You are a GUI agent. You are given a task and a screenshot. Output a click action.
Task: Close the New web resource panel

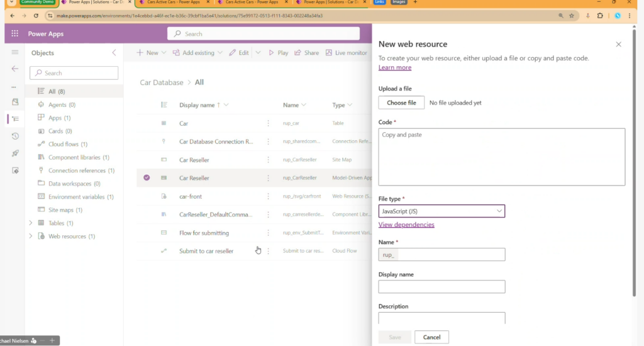click(x=618, y=44)
